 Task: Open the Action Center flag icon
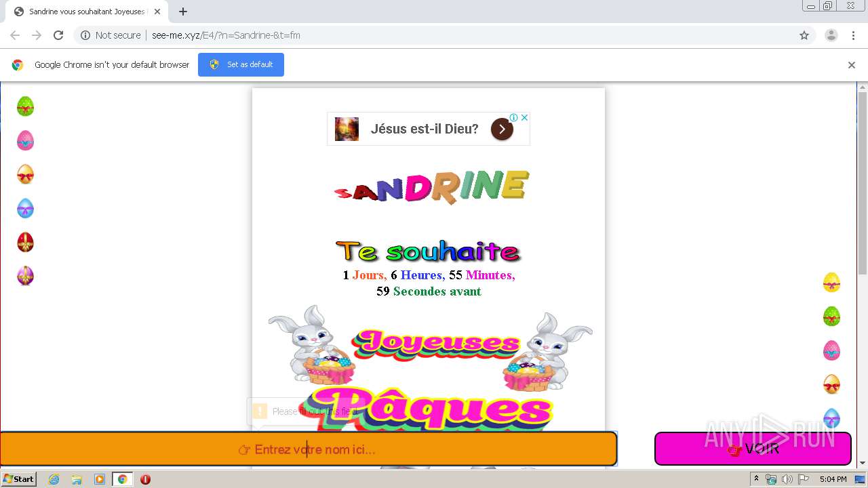pos(804,479)
